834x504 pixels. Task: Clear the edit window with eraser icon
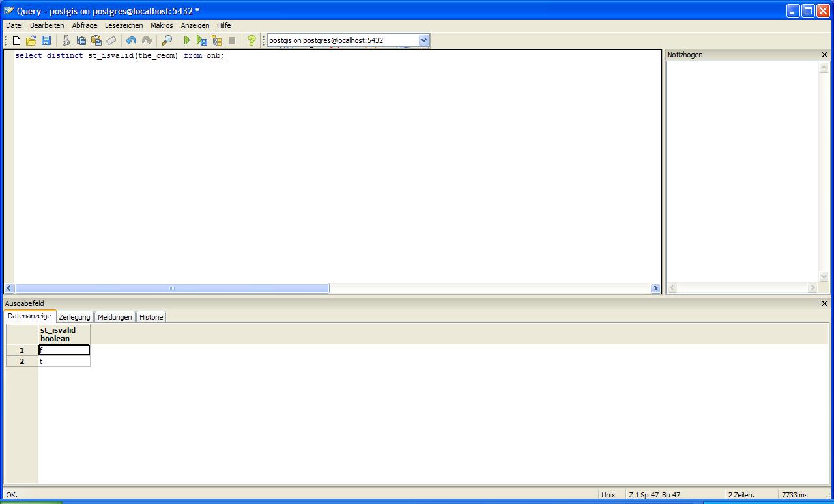coord(111,40)
